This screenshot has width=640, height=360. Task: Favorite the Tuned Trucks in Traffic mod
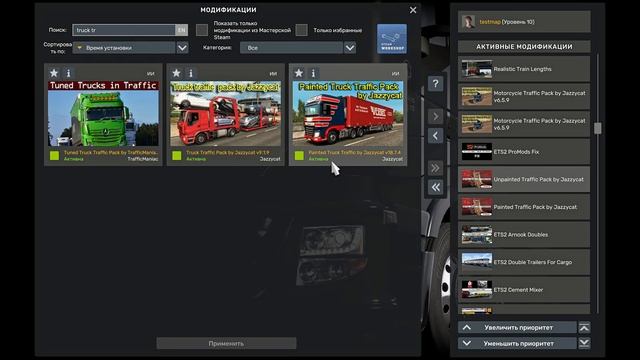[54, 73]
